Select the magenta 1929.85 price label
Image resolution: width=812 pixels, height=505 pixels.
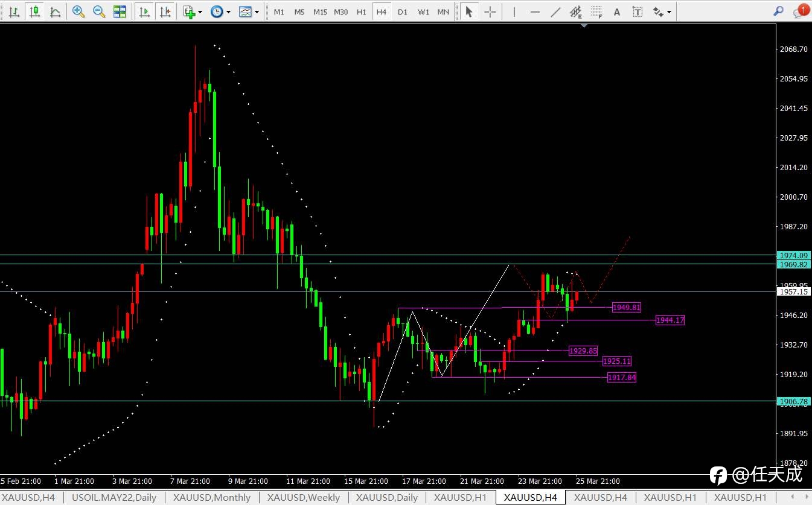point(583,351)
